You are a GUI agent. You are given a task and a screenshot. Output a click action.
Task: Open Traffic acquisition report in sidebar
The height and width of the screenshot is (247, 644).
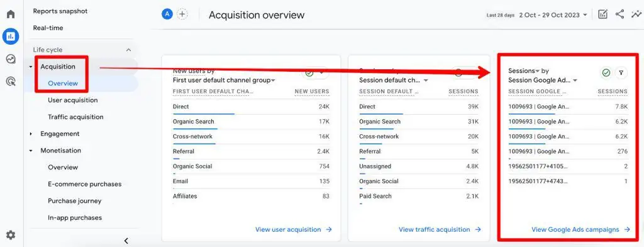click(x=75, y=117)
